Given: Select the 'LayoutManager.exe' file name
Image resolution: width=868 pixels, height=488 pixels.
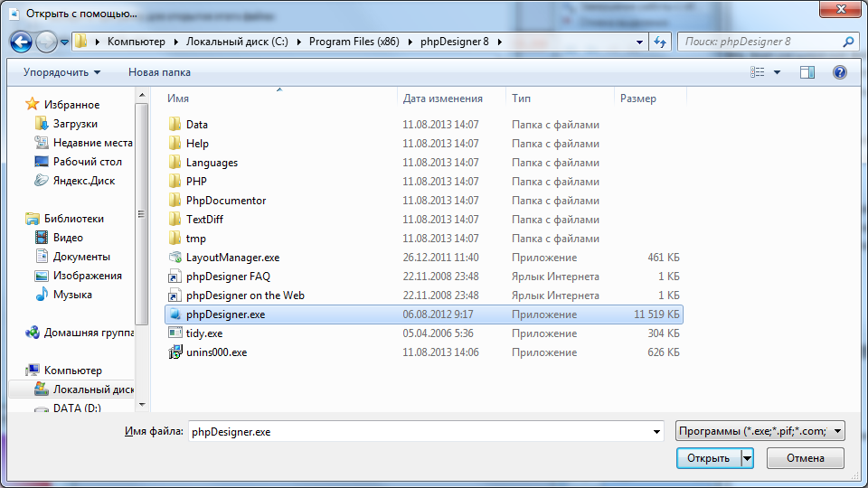Looking at the screenshot, I should tap(232, 258).
